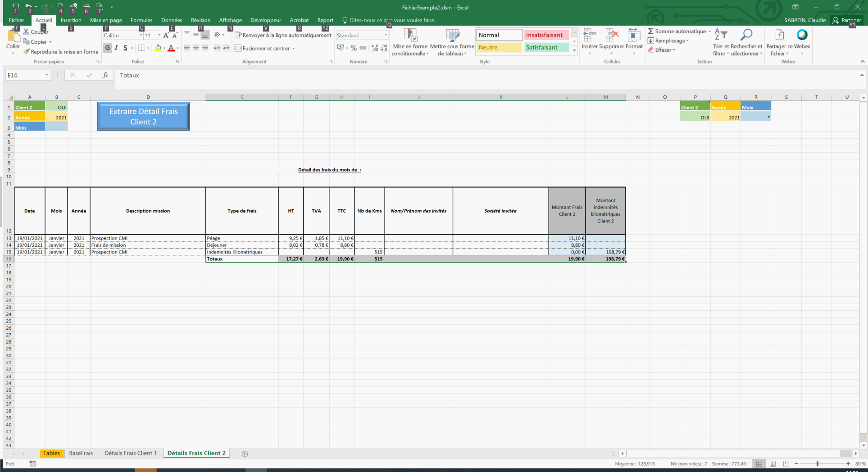The image size is (868, 472).
Task: Click the Rechercher et sélectionner magnifier
Action: [746, 35]
